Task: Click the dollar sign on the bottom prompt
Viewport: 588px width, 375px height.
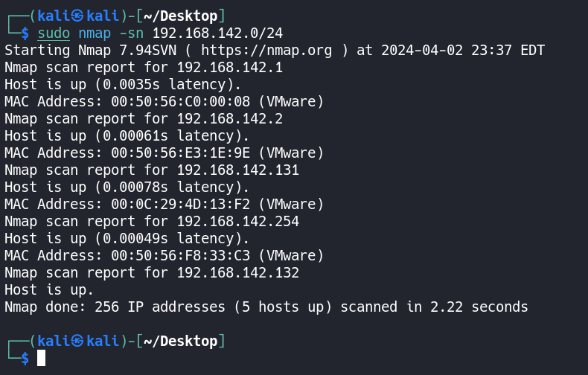Action: 25,358
